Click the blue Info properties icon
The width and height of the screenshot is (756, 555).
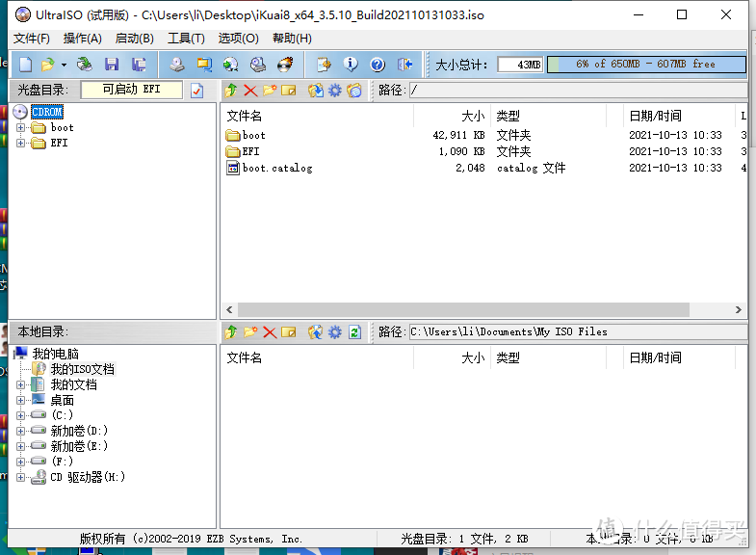coord(351,65)
